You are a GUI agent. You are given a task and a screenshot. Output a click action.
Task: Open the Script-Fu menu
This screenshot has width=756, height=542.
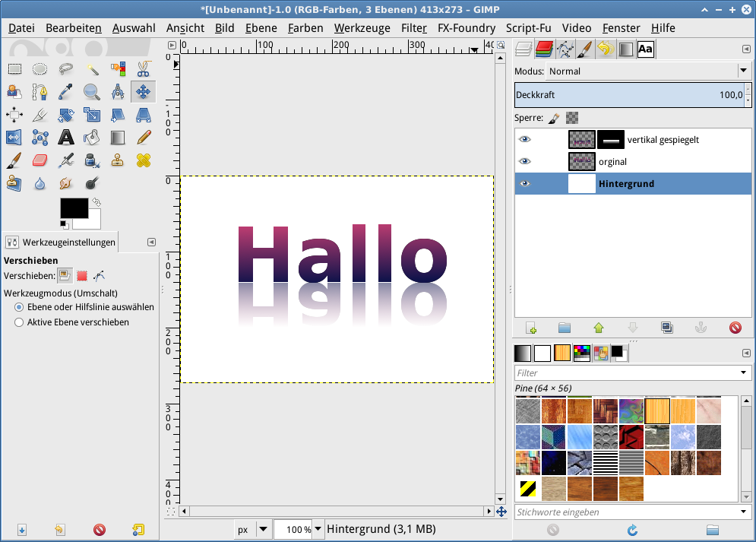[x=528, y=28]
